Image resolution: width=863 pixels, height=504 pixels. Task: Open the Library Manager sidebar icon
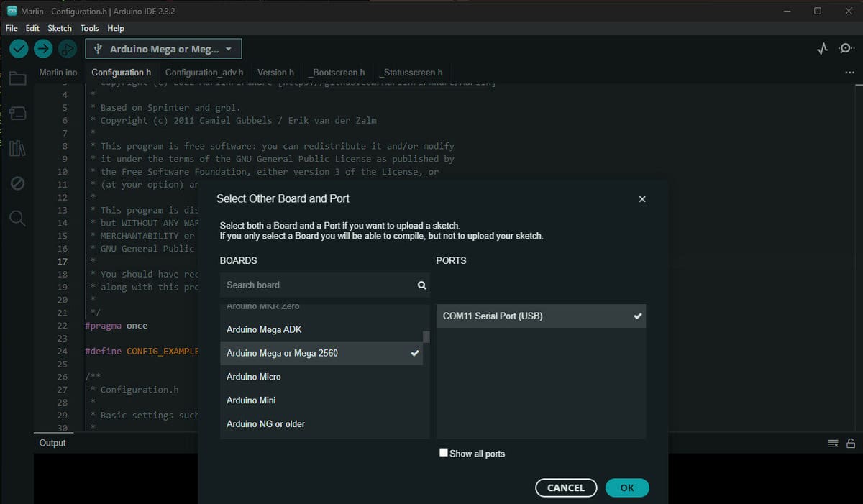17,149
